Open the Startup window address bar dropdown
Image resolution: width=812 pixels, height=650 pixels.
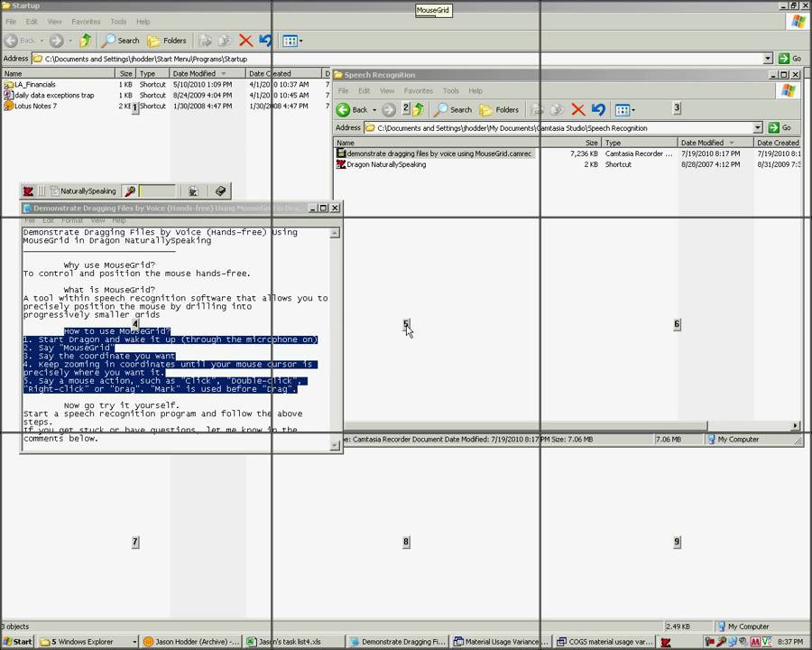pos(768,59)
